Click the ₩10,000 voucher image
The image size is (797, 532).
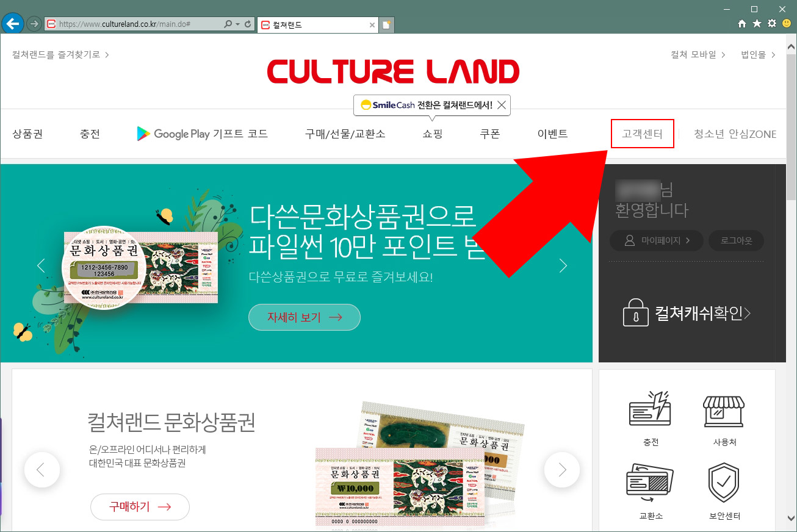(399, 486)
